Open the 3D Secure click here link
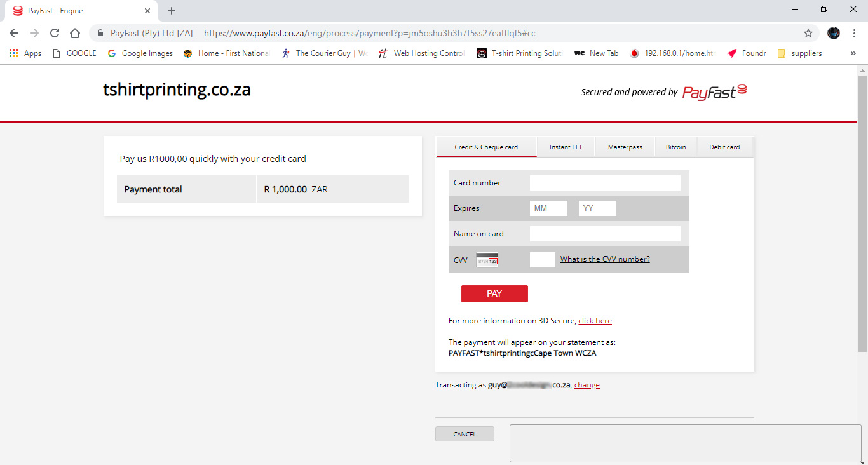 point(595,321)
